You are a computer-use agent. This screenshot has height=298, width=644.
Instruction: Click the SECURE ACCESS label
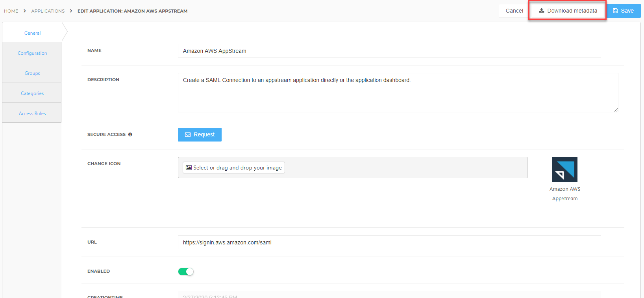pos(106,134)
